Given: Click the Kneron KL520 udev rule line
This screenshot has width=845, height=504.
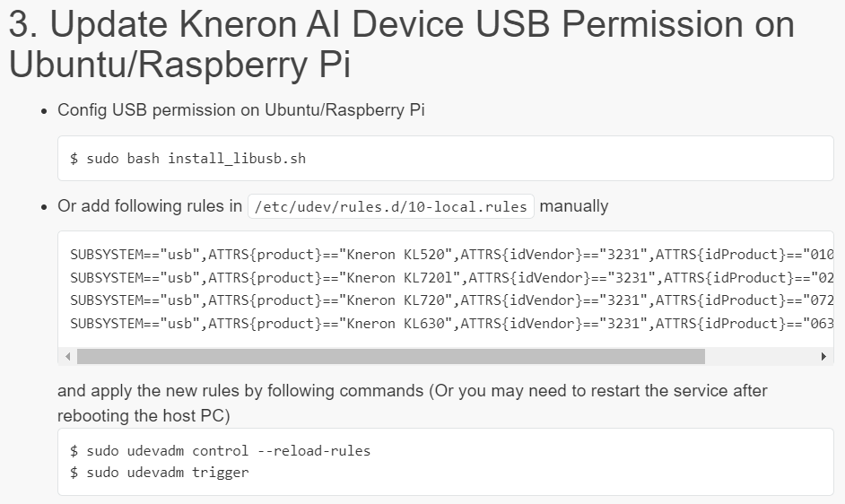Looking at the screenshot, I should pos(451,255).
